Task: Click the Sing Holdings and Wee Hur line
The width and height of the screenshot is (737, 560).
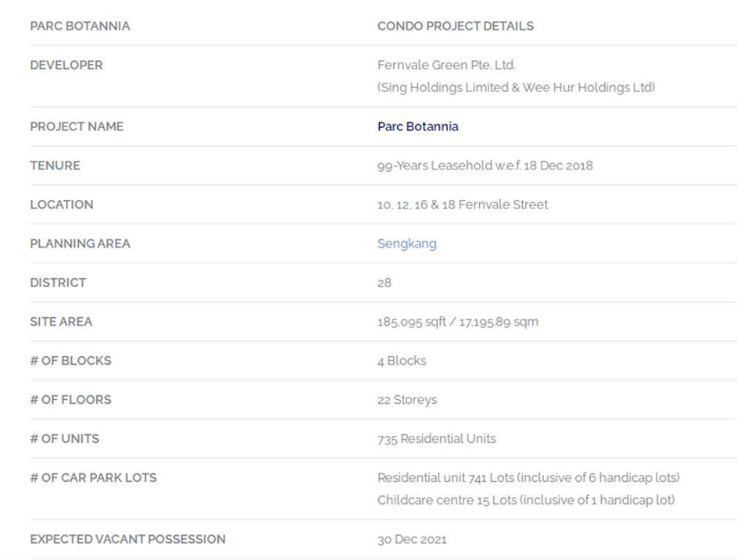Action: (x=516, y=87)
